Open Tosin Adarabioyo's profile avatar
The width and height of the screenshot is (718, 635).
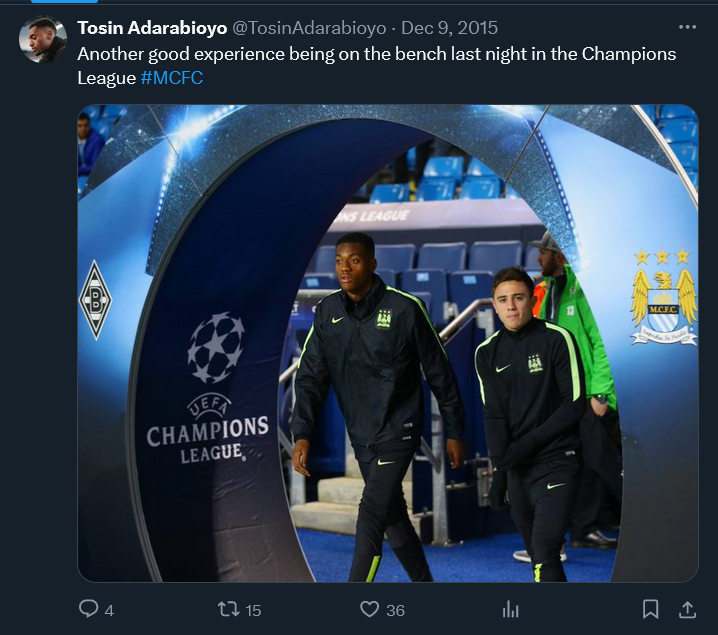(x=43, y=39)
